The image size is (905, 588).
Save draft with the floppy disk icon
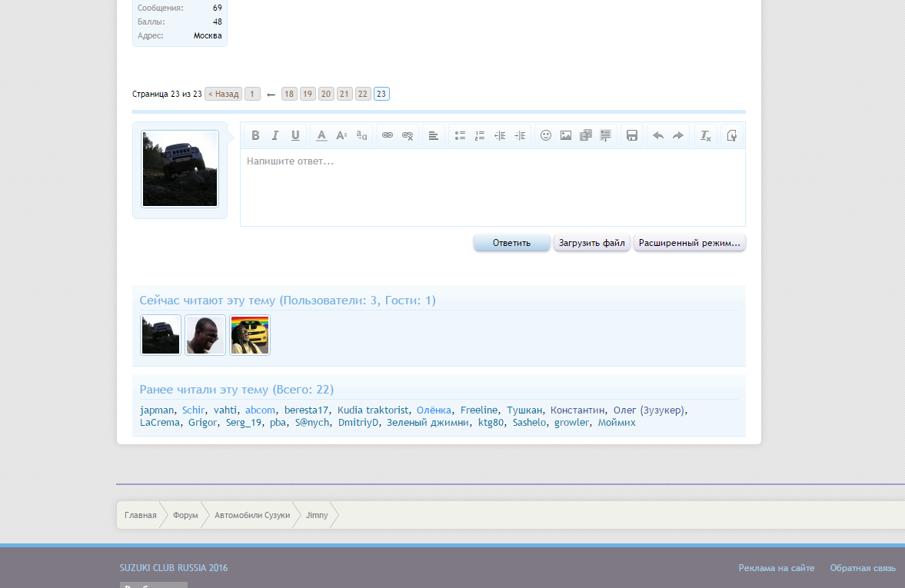point(632,135)
